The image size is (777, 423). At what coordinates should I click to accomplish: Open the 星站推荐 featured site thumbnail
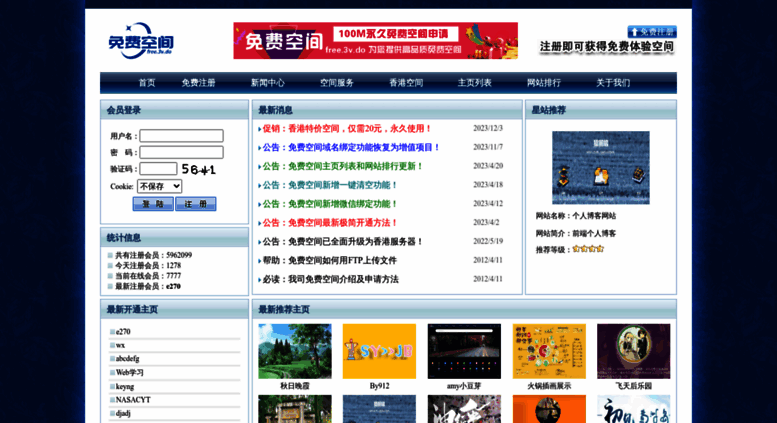601,167
